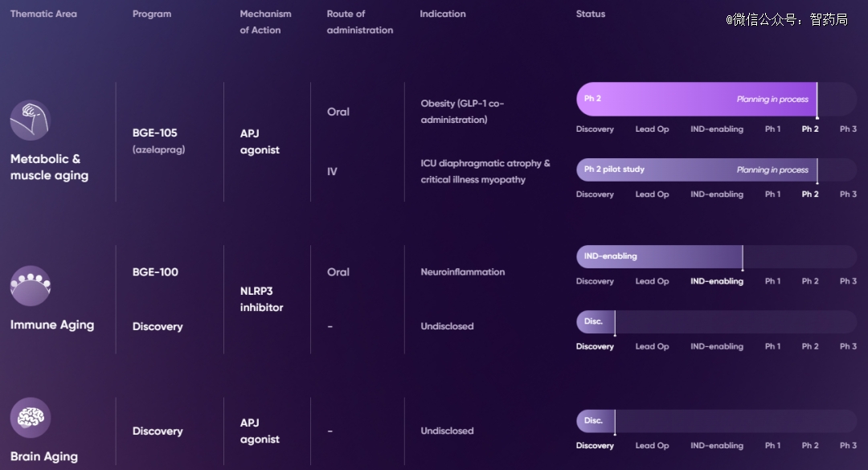
Task: Click bold IND-enabling stage label under BGE-100
Action: (716, 281)
